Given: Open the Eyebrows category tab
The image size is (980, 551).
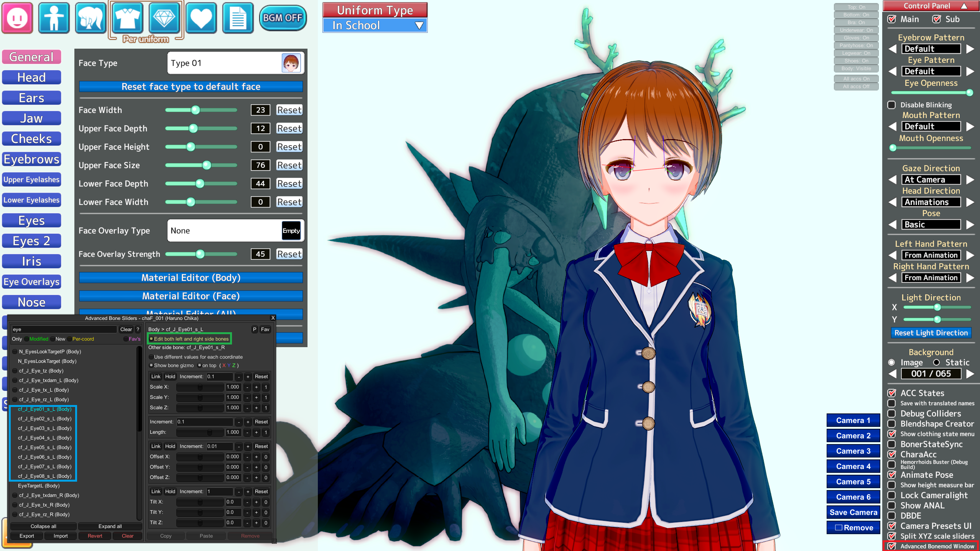Looking at the screenshot, I should 31,159.
